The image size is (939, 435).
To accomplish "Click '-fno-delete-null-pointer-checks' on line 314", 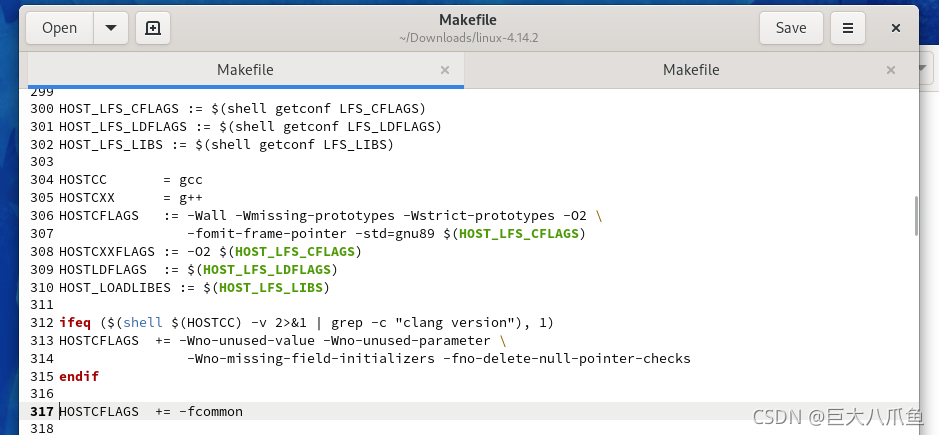I will point(567,358).
